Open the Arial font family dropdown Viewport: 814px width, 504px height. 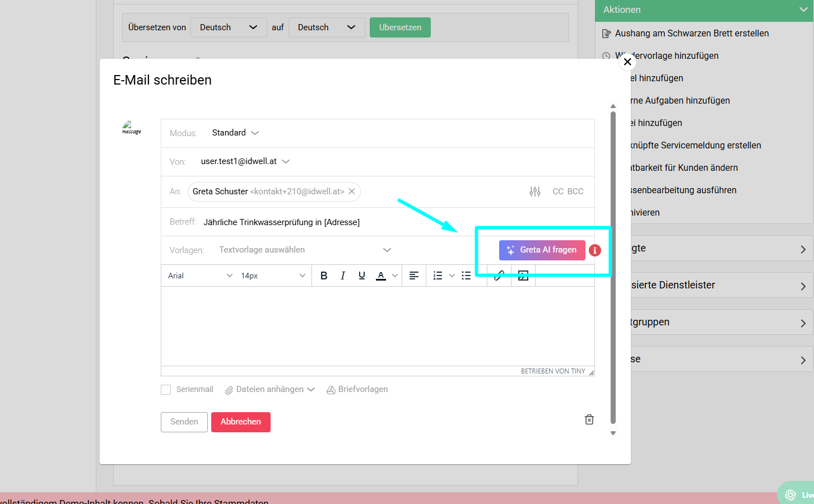click(200, 276)
